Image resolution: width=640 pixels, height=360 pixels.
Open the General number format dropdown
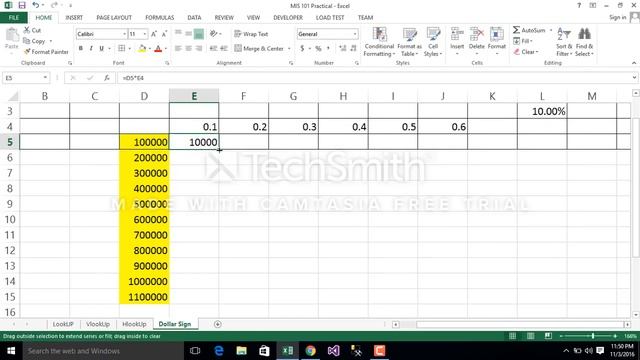tap(355, 34)
